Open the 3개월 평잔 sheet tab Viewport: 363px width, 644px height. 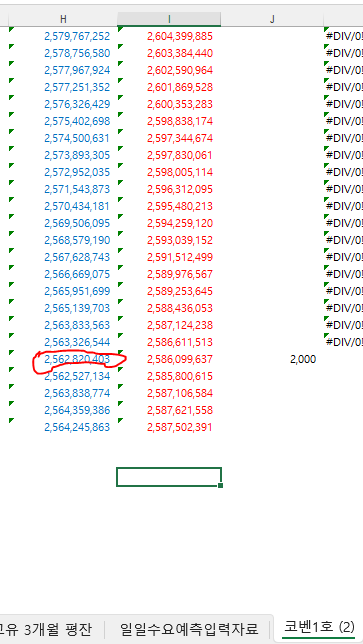[x=46, y=628]
